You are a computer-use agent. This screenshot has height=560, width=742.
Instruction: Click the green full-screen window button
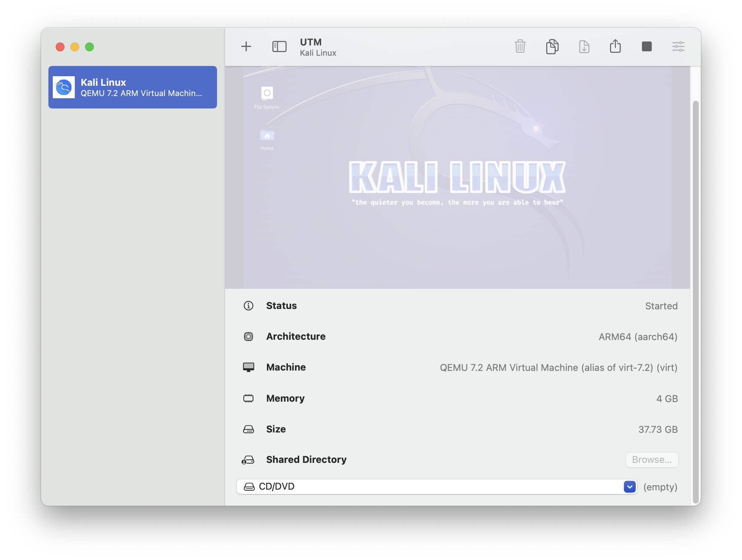coord(89,47)
